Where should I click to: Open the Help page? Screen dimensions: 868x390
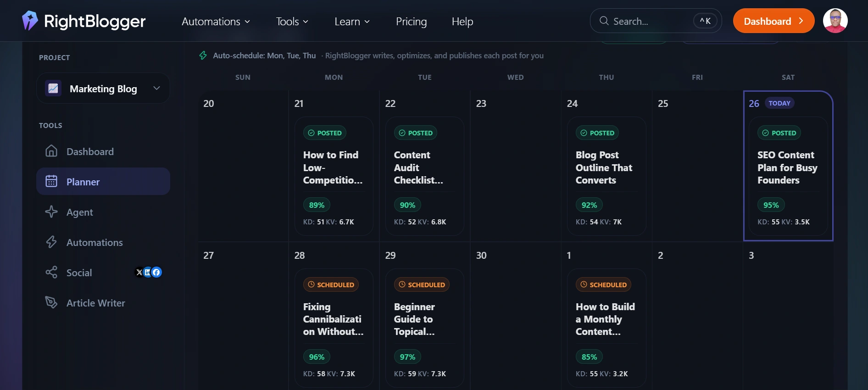click(462, 22)
